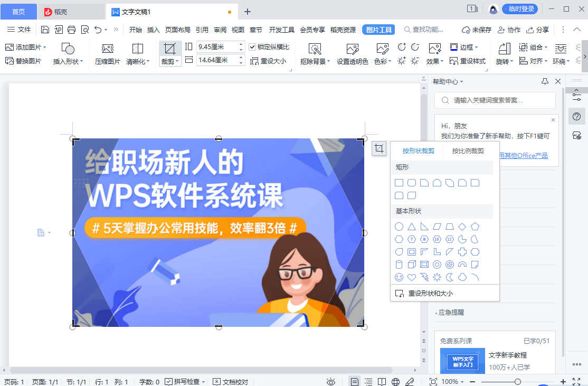The height and width of the screenshot is (386, 588).
Task: Go to 首页 home tab
Action: coord(18,12)
